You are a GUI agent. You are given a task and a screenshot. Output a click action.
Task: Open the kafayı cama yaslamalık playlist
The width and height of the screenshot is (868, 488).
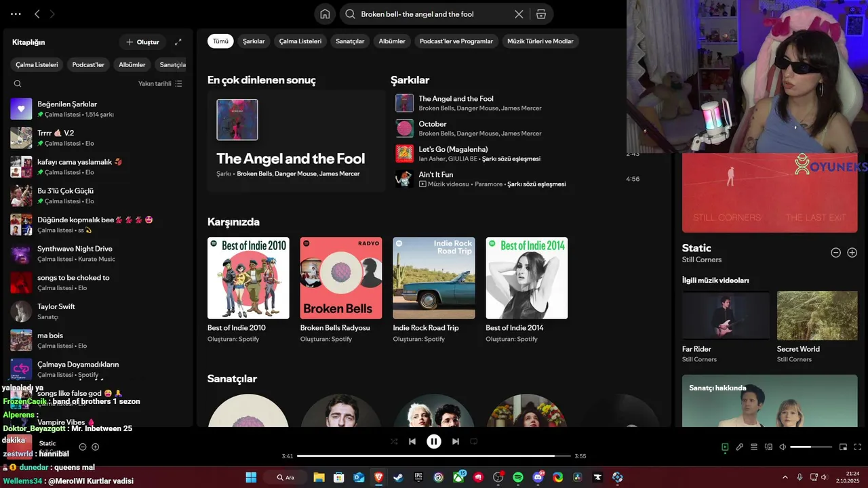point(98,167)
